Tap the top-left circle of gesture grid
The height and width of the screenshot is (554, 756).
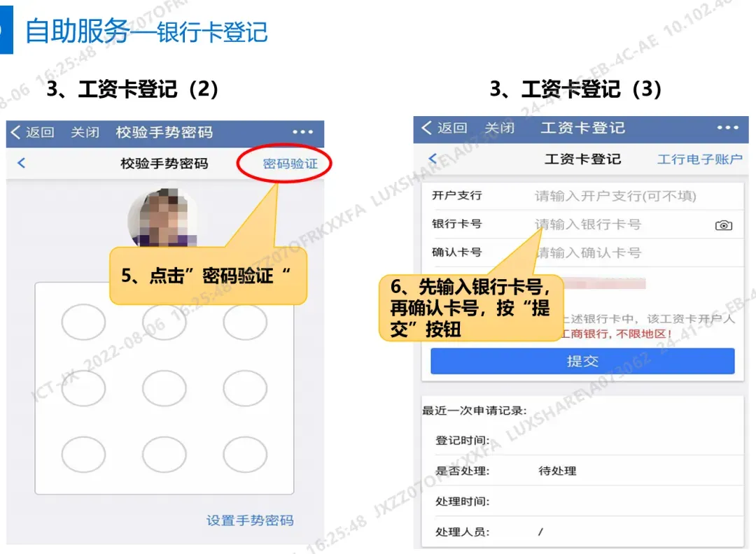pos(83,322)
